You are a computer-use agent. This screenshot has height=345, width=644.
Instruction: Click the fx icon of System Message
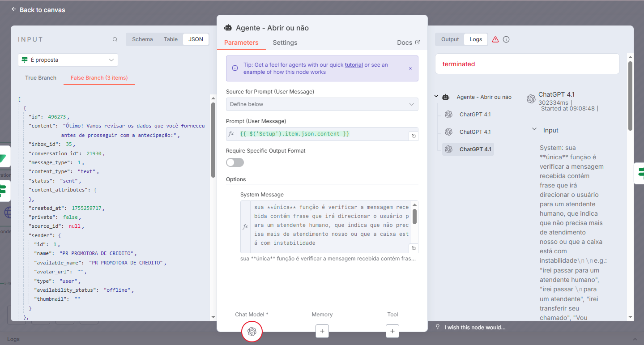245,227
